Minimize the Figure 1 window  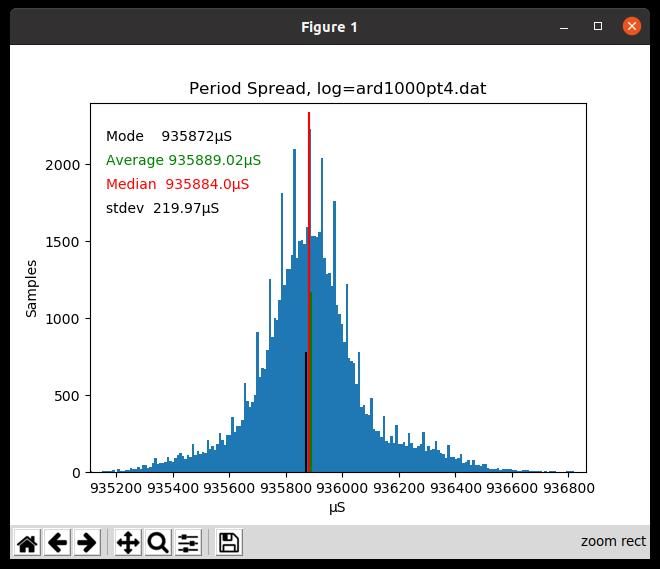pyautogui.click(x=564, y=28)
